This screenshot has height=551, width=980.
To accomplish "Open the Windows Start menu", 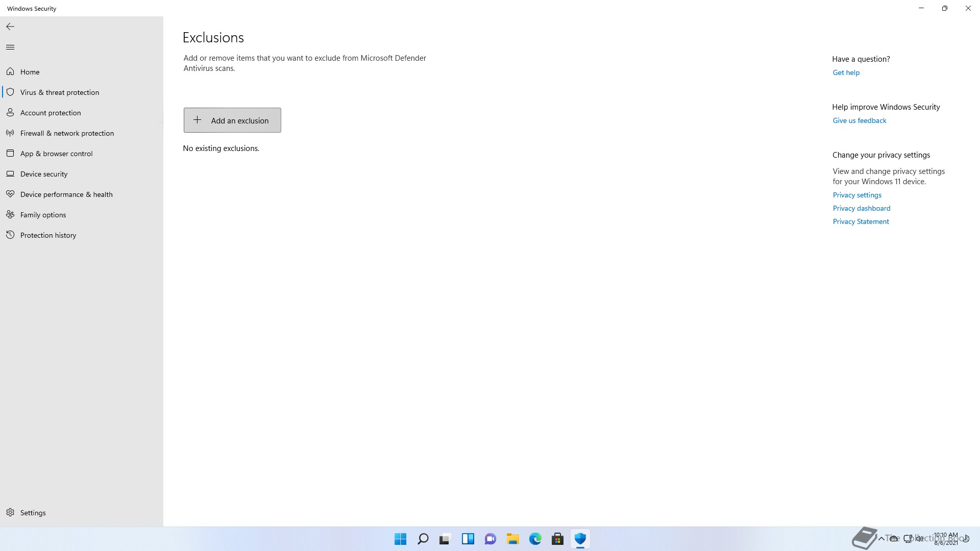I will [401, 539].
